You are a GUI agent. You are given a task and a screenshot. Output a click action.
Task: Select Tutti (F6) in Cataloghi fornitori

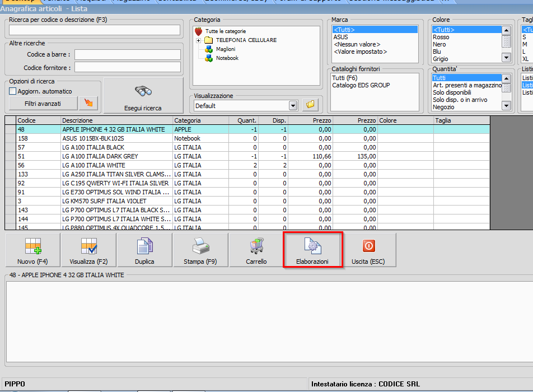pyautogui.click(x=375, y=78)
